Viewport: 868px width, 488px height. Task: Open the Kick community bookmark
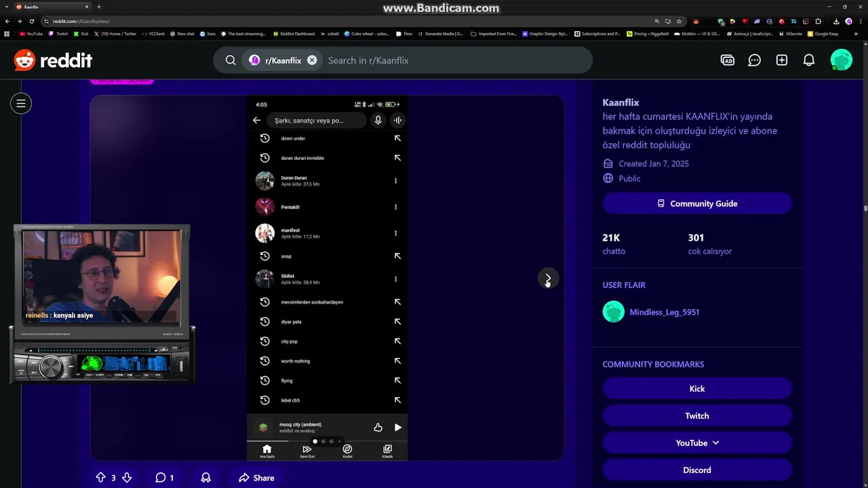pyautogui.click(x=697, y=388)
